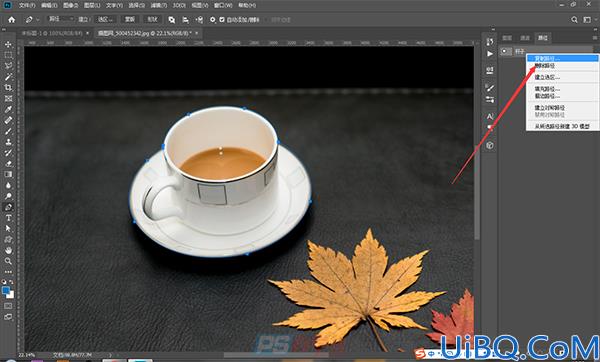
Task: Select the Custom Shape tool
Action: tap(8, 240)
